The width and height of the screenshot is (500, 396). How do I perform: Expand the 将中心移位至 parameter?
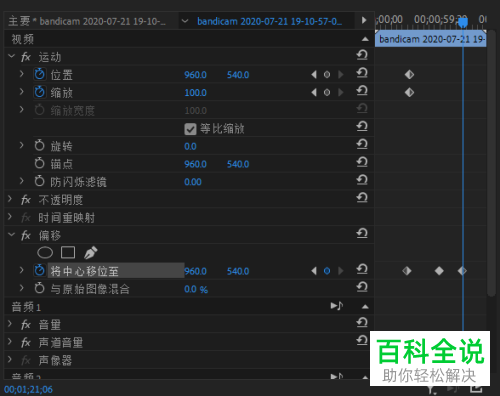click(22, 270)
